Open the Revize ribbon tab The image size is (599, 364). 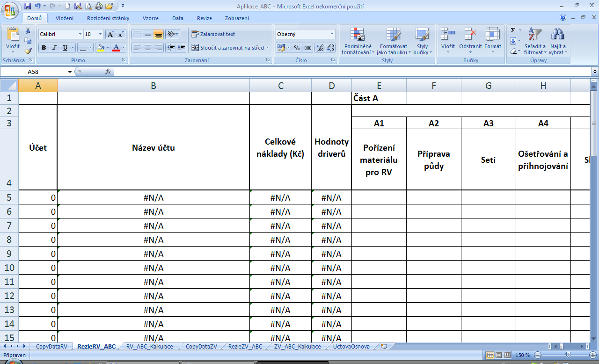click(205, 18)
